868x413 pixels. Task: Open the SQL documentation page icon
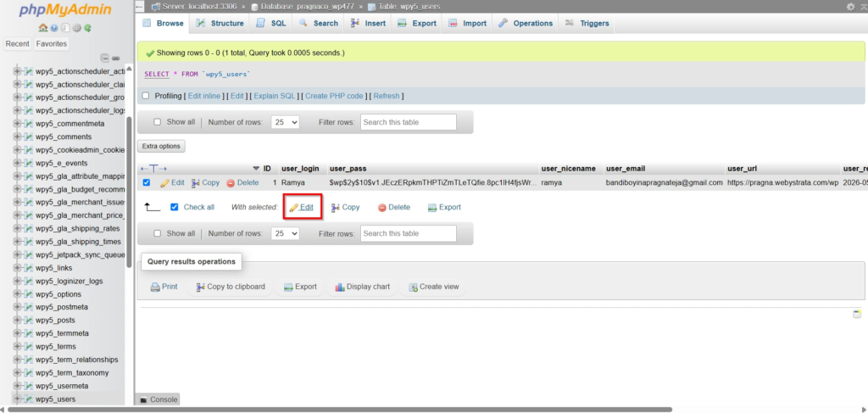pos(64,28)
